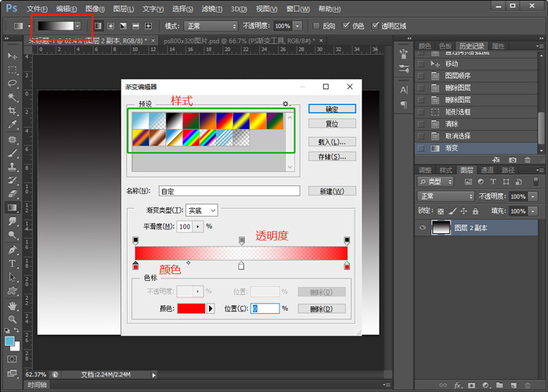
Task: Delete current history state trash icon
Action: [x=528, y=160]
